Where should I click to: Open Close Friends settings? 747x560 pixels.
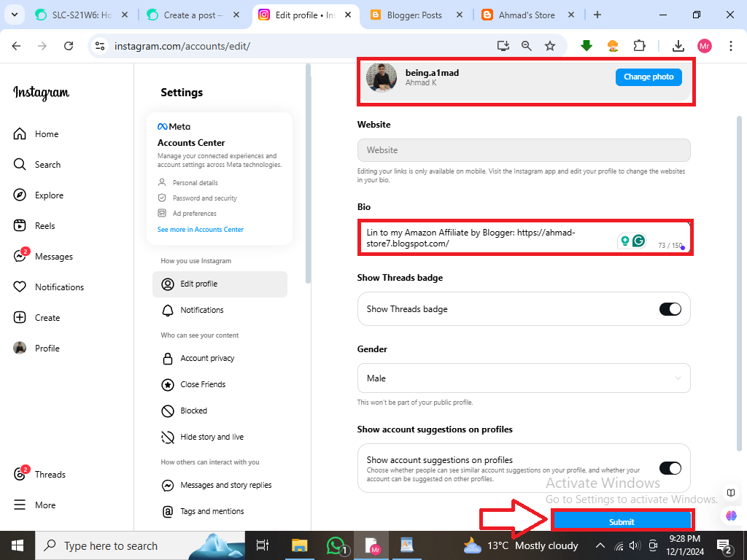193,384
